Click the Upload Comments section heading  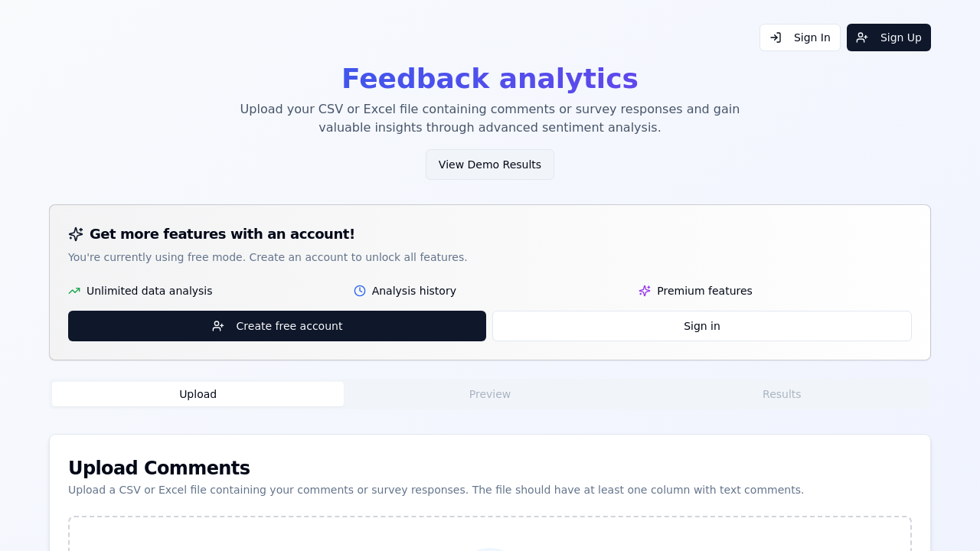tap(158, 468)
